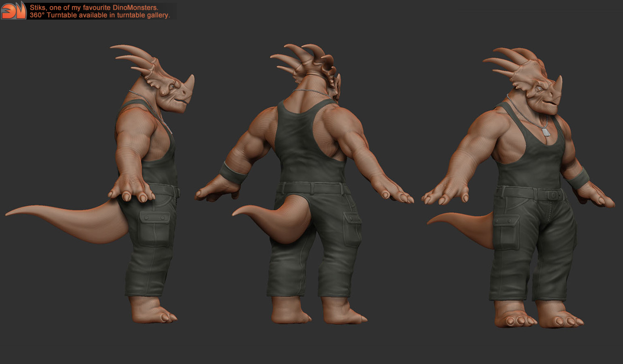
Task: Click the caption line "360° Turntable available in turntable gallery."
Action: click(100, 15)
